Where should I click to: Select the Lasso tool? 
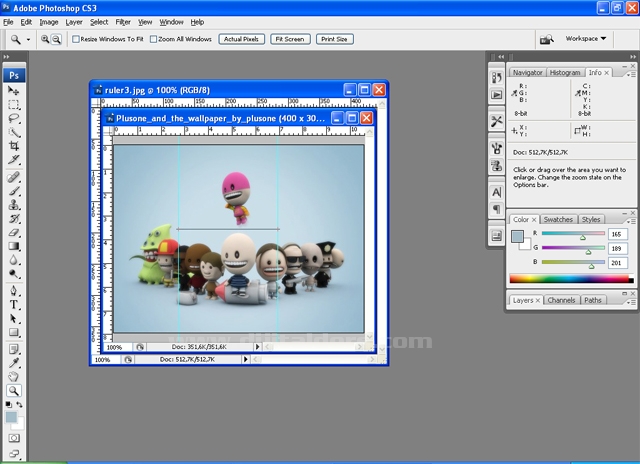tap(13, 118)
